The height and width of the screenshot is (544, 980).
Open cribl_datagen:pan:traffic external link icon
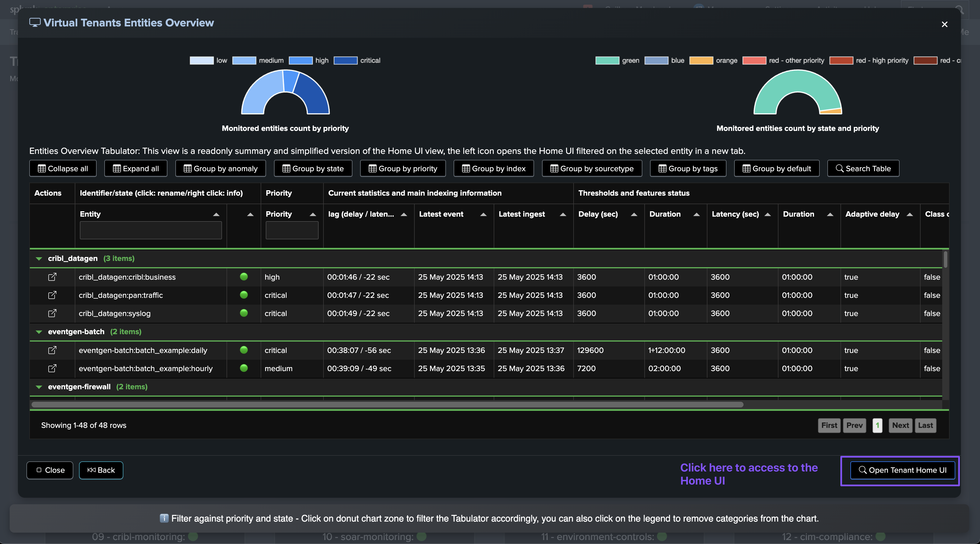click(52, 295)
